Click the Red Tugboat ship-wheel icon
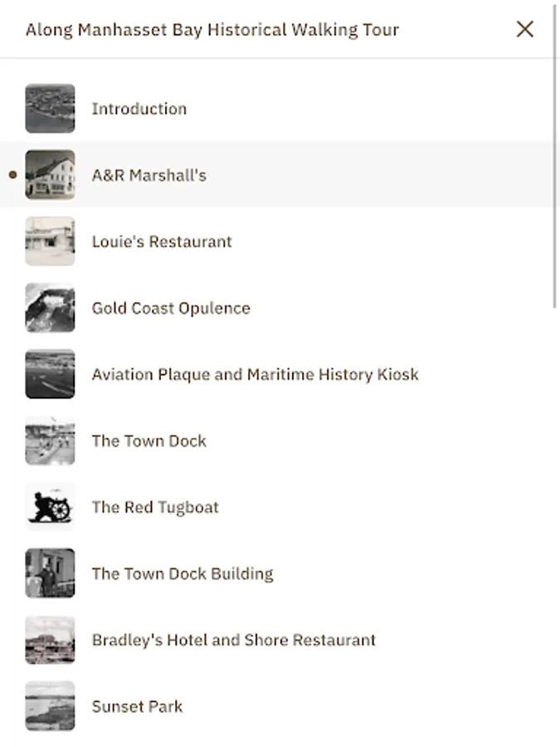 click(x=50, y=507)
